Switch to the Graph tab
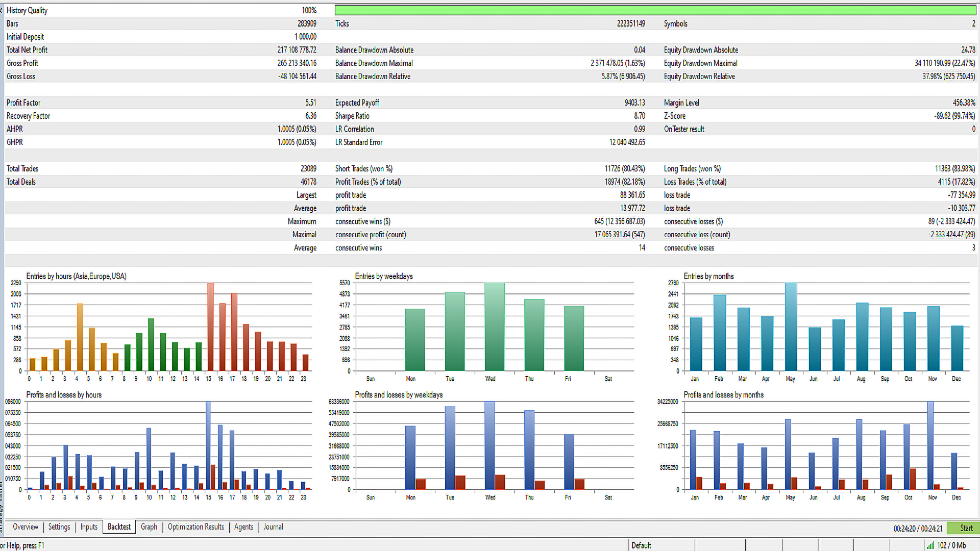Viewport: 980px width, 551px height. [x=149, y=527]
